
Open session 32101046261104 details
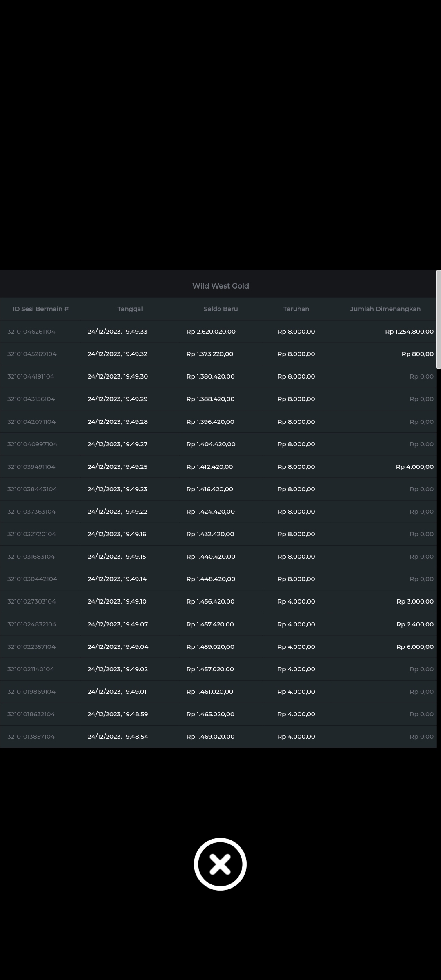click(218, 332)
